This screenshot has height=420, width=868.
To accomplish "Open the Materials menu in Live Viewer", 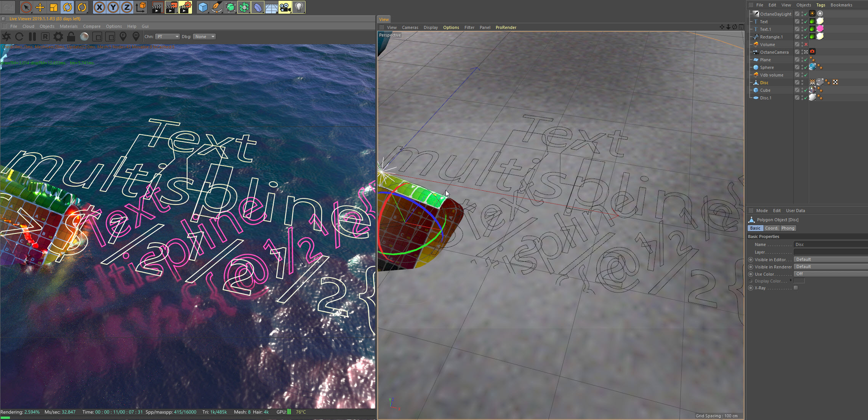I will (69, 26).
